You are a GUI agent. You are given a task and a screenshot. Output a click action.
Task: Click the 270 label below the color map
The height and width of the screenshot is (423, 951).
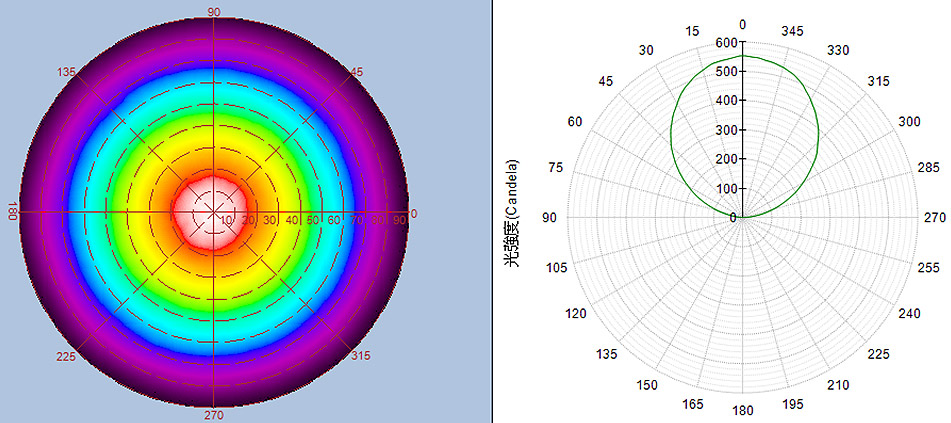pyautogui.click(x=214, y=415)
